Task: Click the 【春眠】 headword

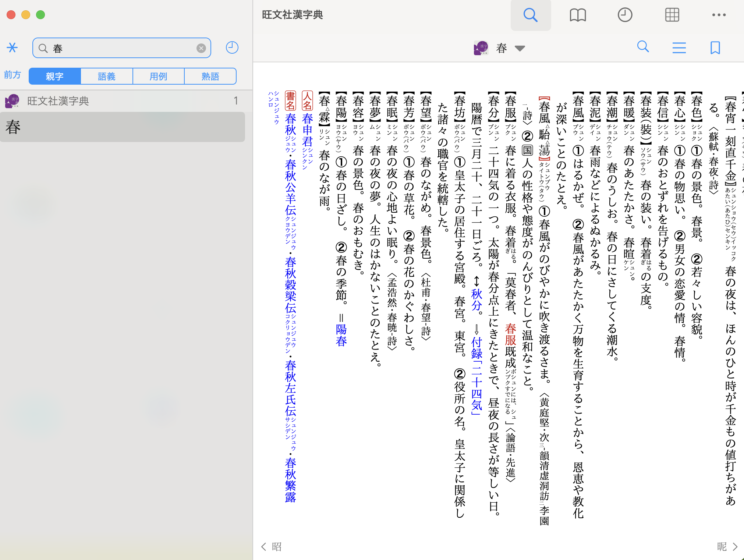Action: coord(392,107)
